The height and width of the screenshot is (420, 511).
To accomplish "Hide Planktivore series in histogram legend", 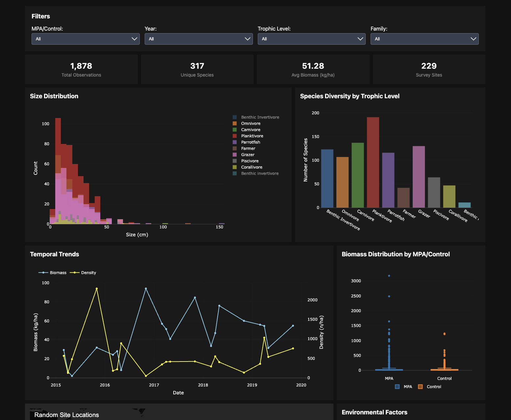I will 252,136.
